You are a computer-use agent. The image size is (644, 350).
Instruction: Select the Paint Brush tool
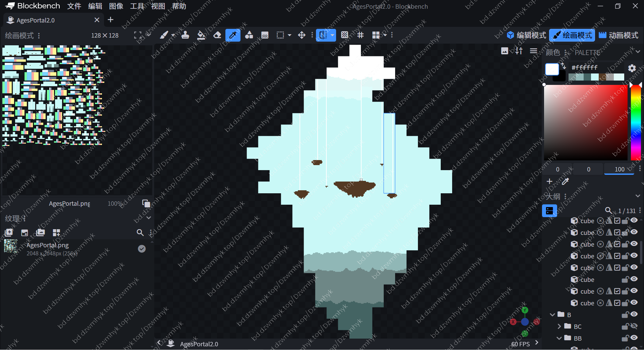(164, 35)
